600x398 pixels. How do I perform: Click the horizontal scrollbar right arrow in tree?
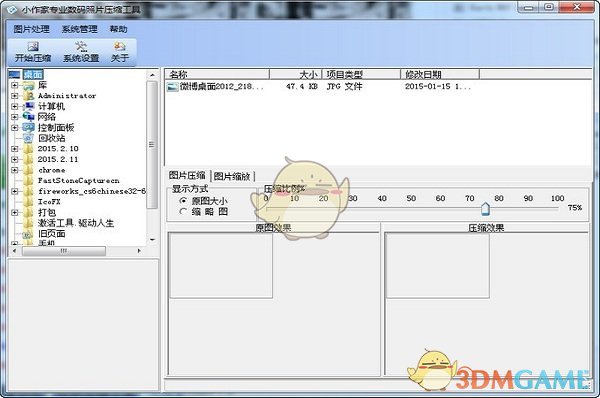[139, 251]
